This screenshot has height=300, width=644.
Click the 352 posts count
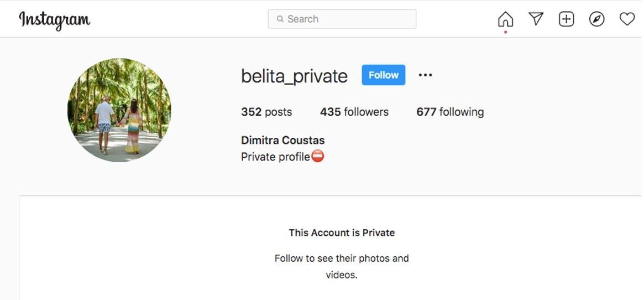click(266, 112)
